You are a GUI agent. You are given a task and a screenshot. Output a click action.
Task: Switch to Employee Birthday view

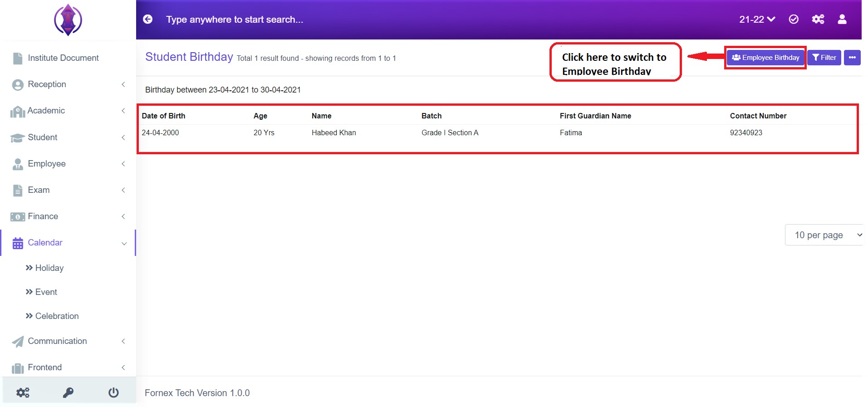(x=765, y=58)
